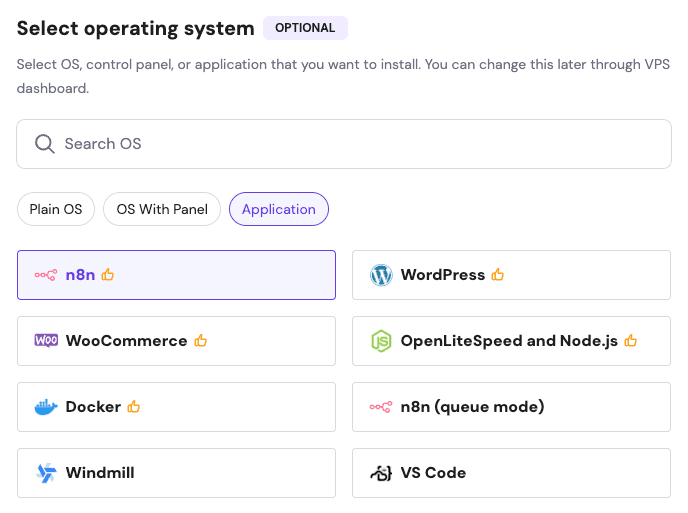
Task: Switch to OS With Panel tab
Action: [x=162, y=209]
